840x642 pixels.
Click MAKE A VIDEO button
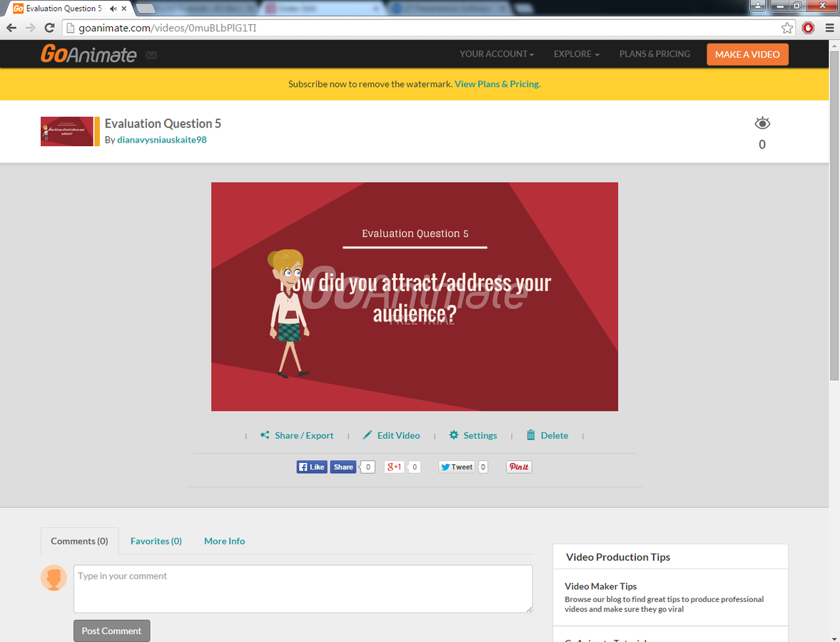[747, 54]
